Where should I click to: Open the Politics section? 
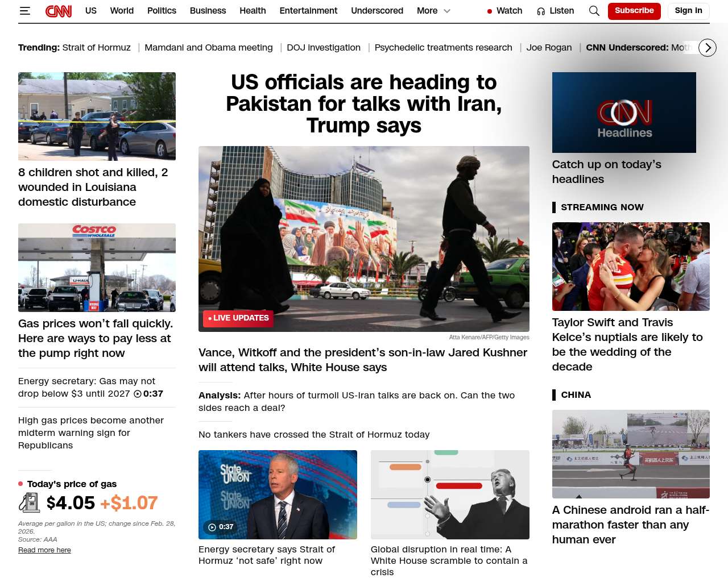point(162,11)
